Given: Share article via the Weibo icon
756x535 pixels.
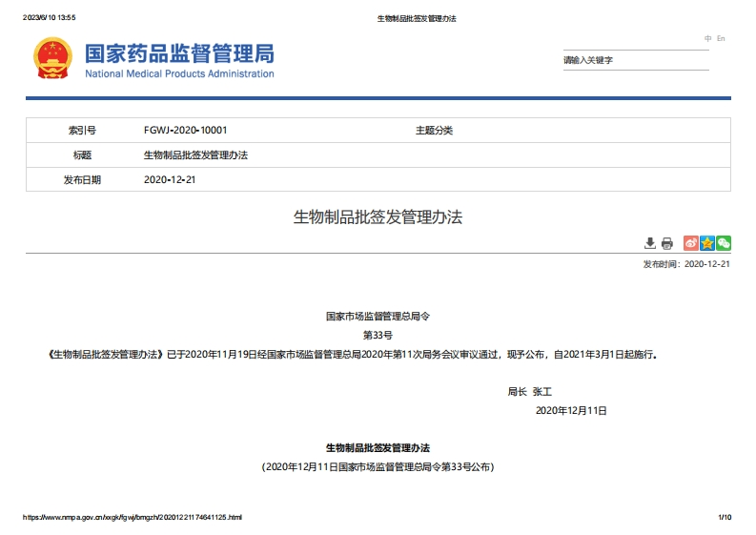Looking at the screenshot, I should point(691,243).
